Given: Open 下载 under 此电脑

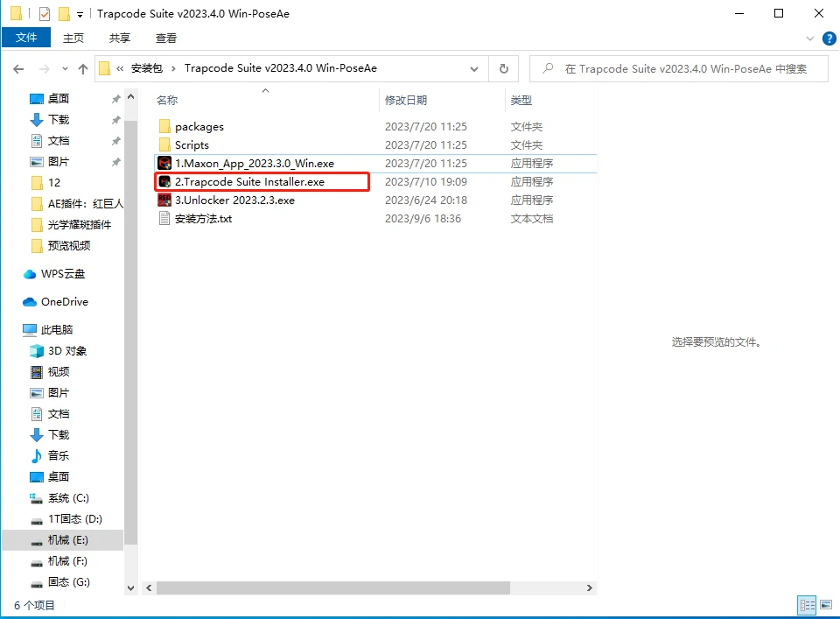Looking at the screenshot, I should click(59, 434).
